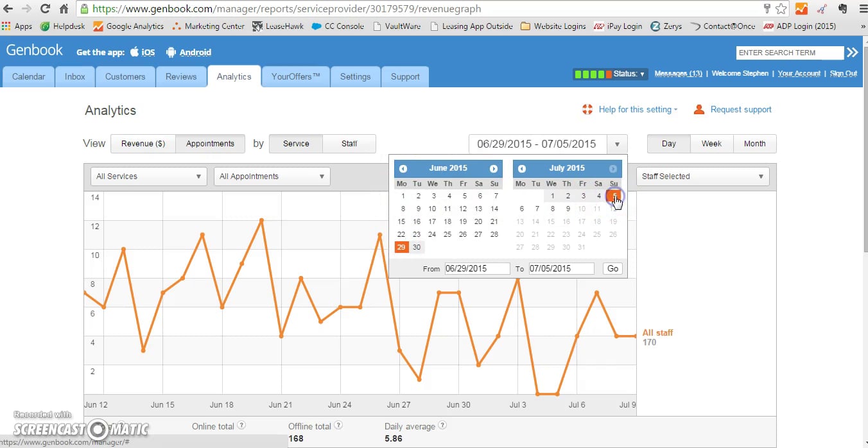Click the Sign Out link

click(x=844, y=74)
